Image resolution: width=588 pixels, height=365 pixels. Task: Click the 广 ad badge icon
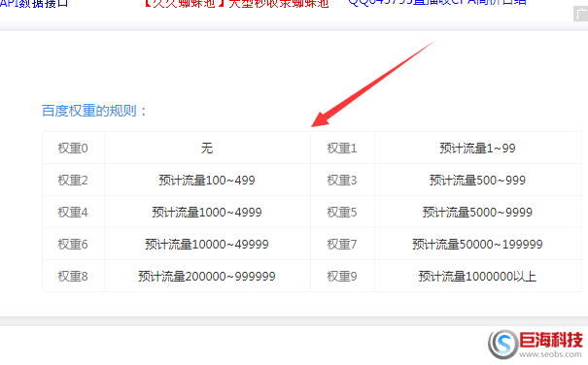click(580, 14)
